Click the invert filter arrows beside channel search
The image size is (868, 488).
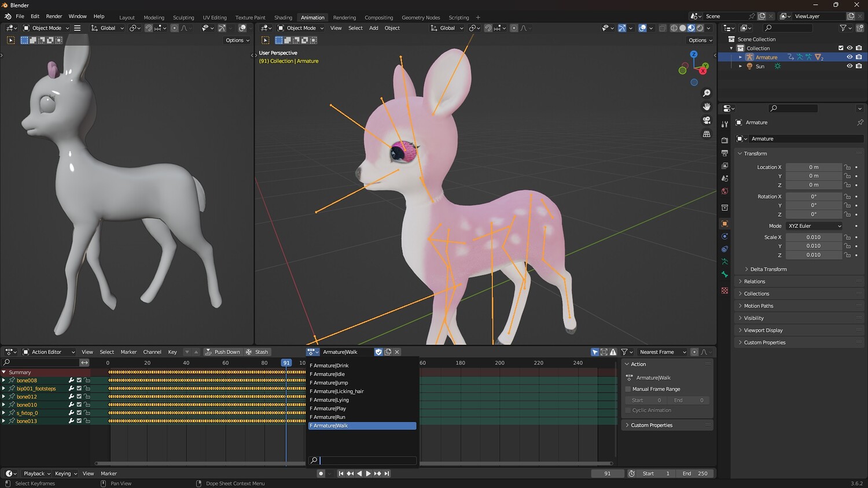[x=84, y=363]
